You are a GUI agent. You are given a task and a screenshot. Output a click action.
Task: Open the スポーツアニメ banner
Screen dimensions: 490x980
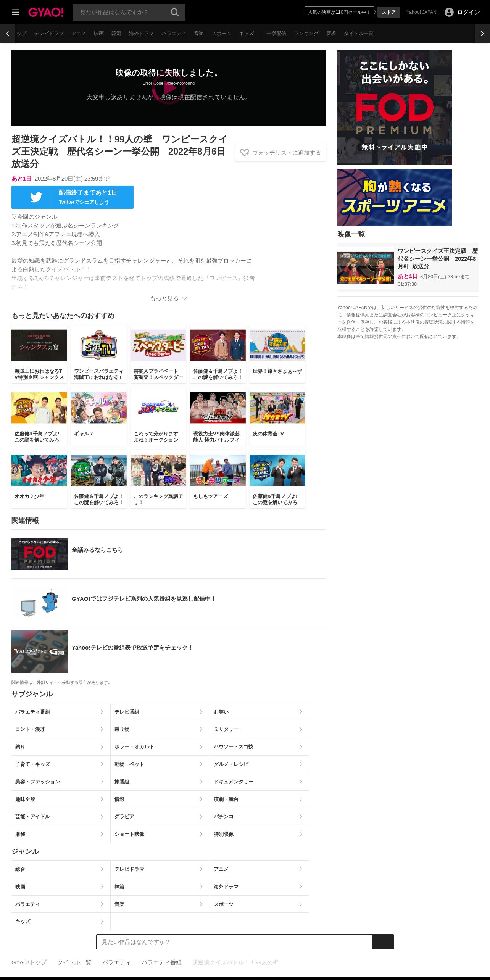coord(395,197)
